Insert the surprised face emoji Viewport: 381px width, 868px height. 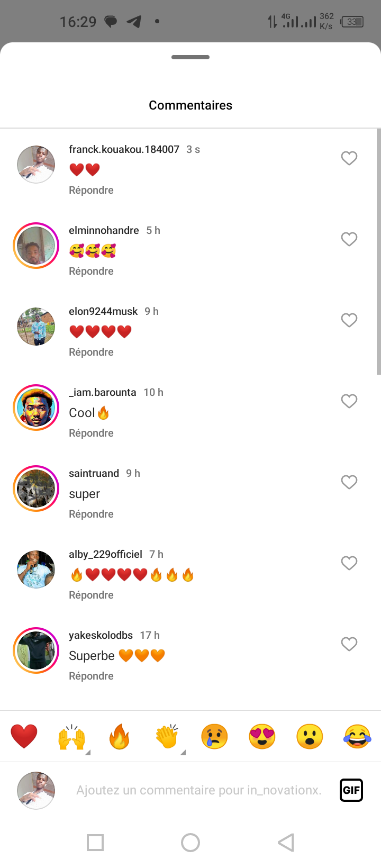pyautogui.click(x=310, y=736)
